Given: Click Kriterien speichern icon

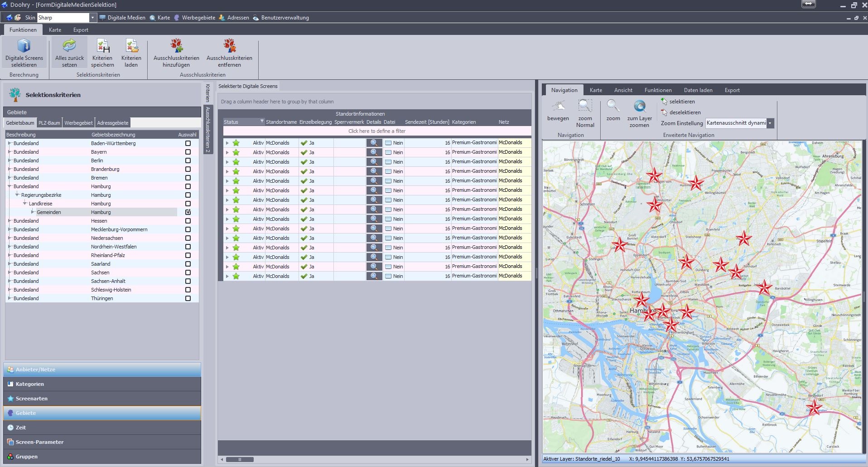Looking at the screenshot, I should [x=102, y=46].
